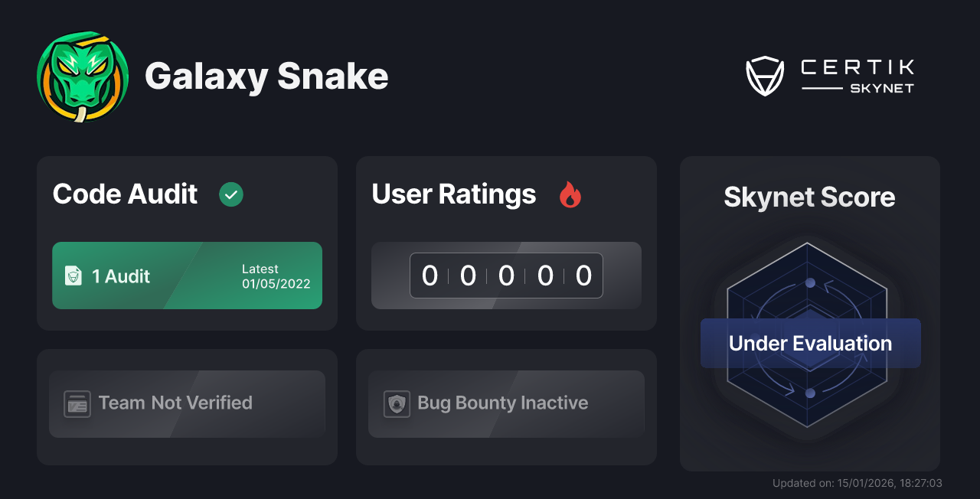
Task: Select the CertiK shield logo
Action: pyautogui.click(x=765, y=74)
